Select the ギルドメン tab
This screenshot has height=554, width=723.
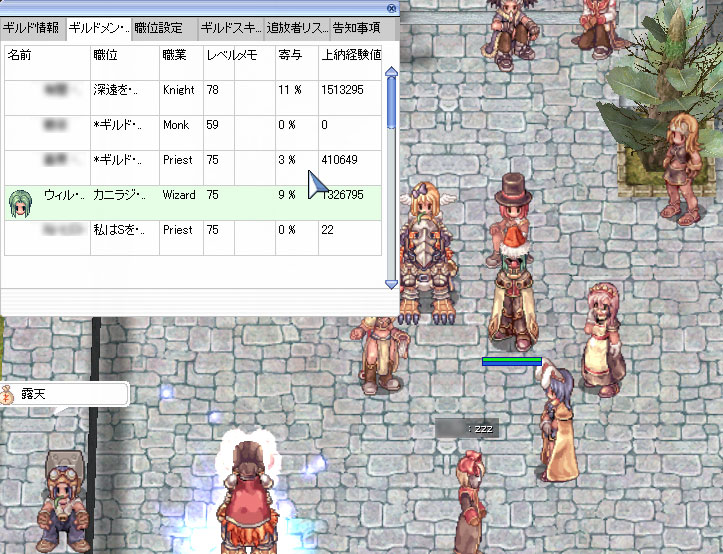click(x=99, y=29)
